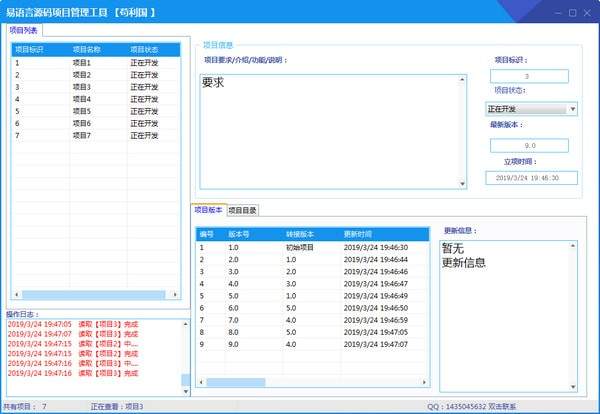This screenshot has height=414, width=600.
Task: Select version 9.0 row in version table
Action: (300, 344)
